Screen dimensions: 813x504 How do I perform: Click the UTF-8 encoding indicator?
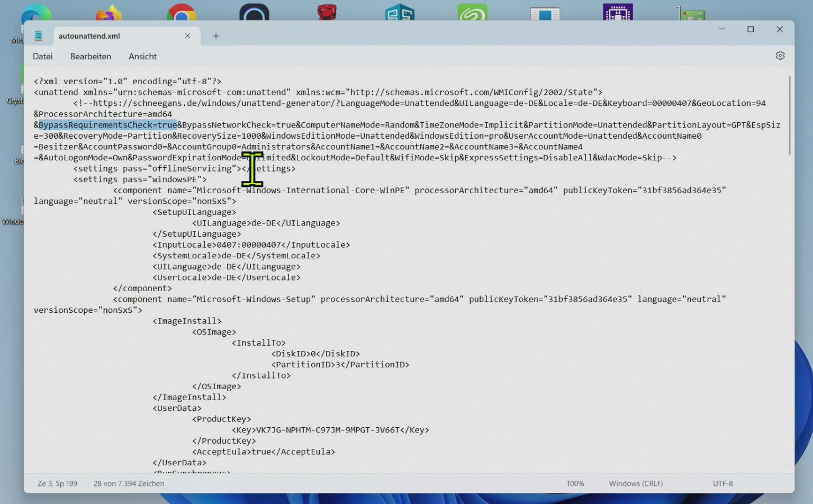[x=722, y=483]
